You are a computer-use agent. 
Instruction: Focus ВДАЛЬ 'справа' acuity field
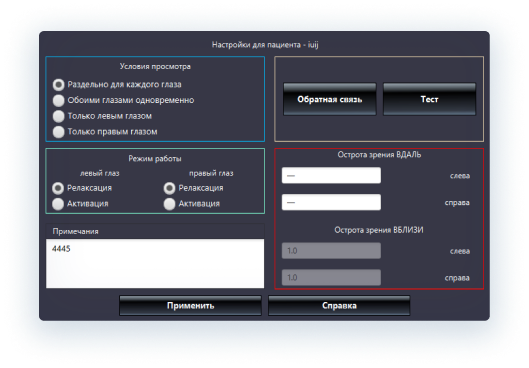331,202
